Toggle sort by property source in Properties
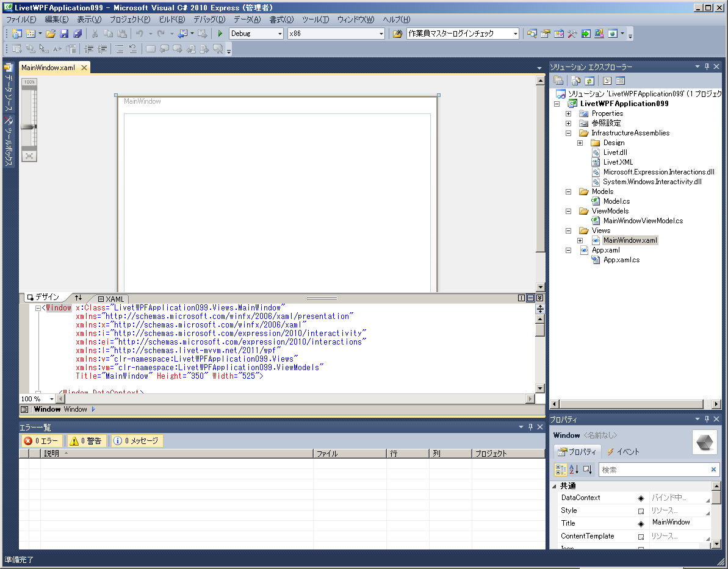The width and height of the screenshot is (728, 569). 587,470
